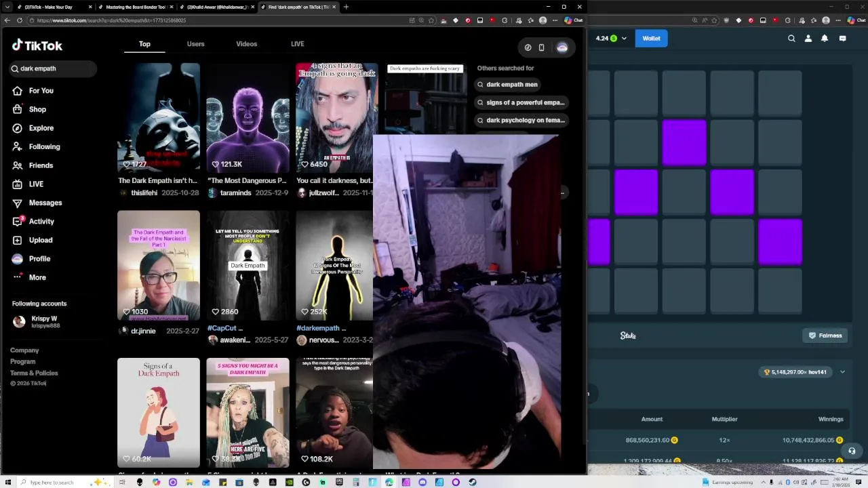The height and width of the screenshot is (488, 868).
Task: Search suggestion 'signs of a powerful empa...'
Action: [520, 102]
